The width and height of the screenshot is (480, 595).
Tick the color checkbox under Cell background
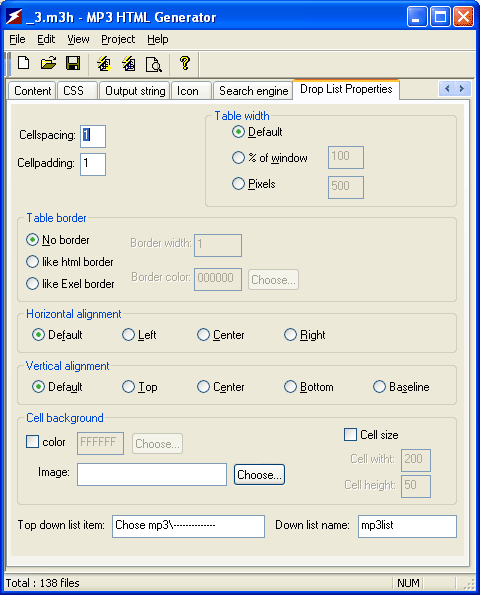point(32,442)
